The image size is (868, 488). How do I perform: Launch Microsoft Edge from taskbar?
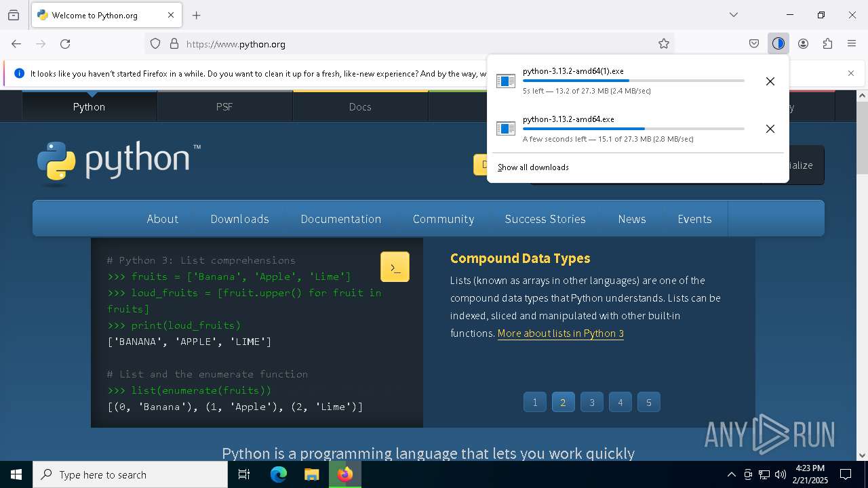pyautogui.click(x=279, y=474)
